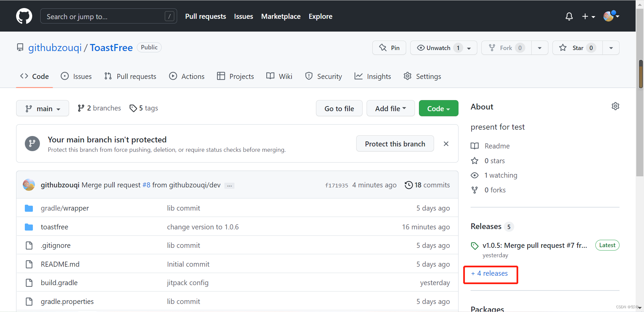Open Pull requests in top navigation
Viewport: 644px width, 312px height.
coord(205,16)
